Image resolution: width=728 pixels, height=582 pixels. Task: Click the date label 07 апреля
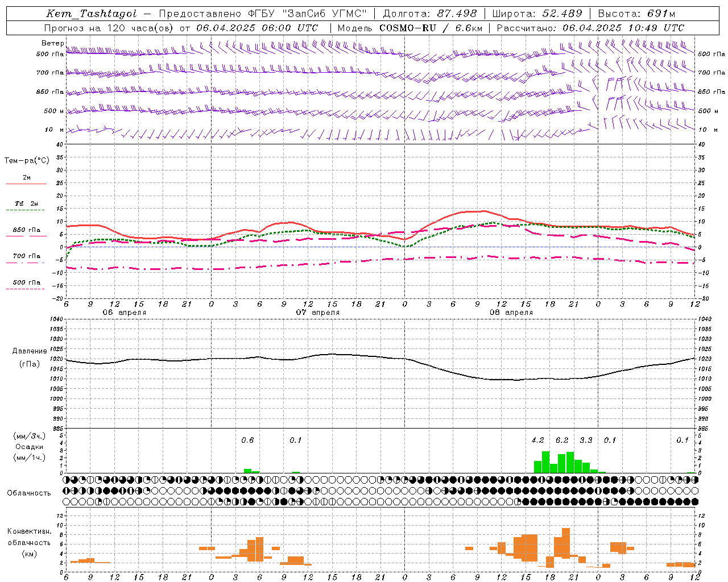coord(317,312)
